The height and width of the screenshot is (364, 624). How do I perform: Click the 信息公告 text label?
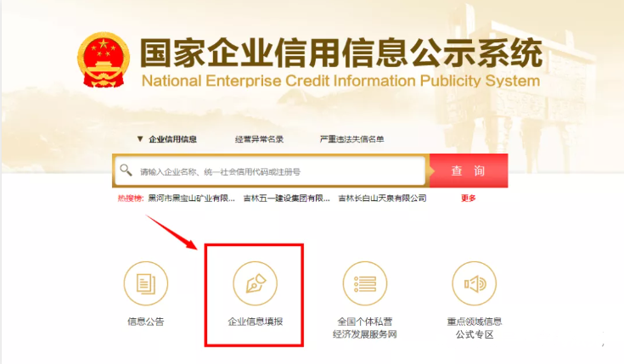pos(146,322)
